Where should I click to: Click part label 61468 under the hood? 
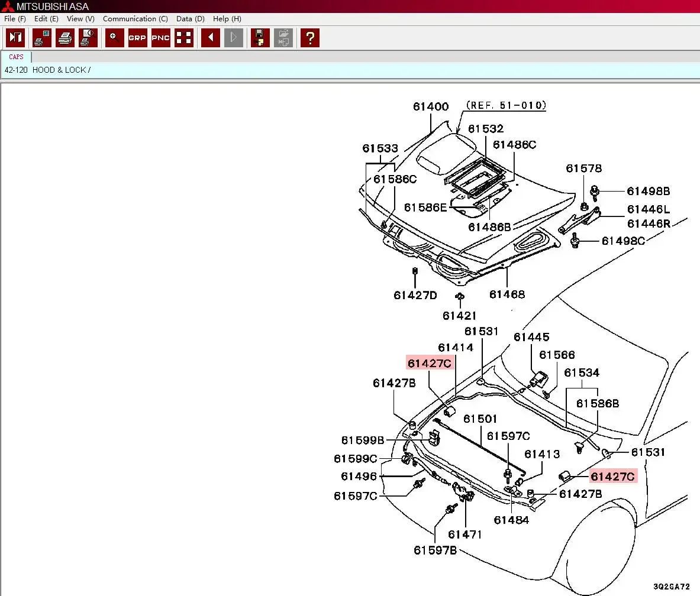click(x=507, y=294)
